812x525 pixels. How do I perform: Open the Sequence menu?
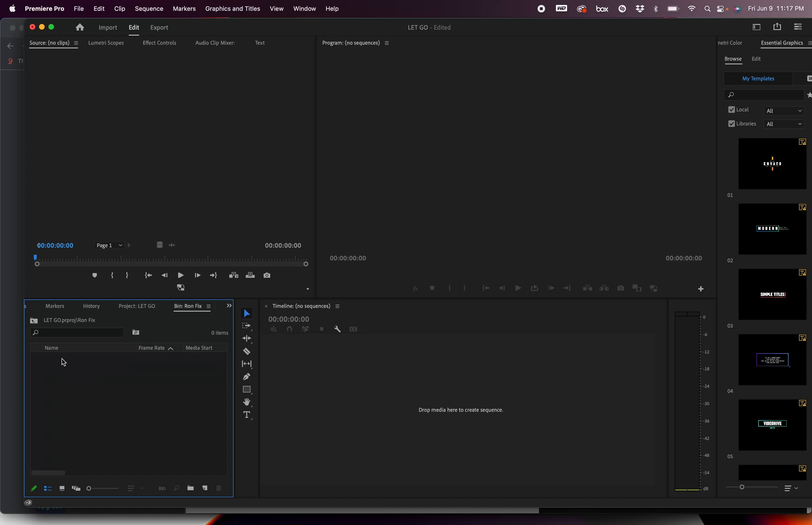(x=149, y=8)
